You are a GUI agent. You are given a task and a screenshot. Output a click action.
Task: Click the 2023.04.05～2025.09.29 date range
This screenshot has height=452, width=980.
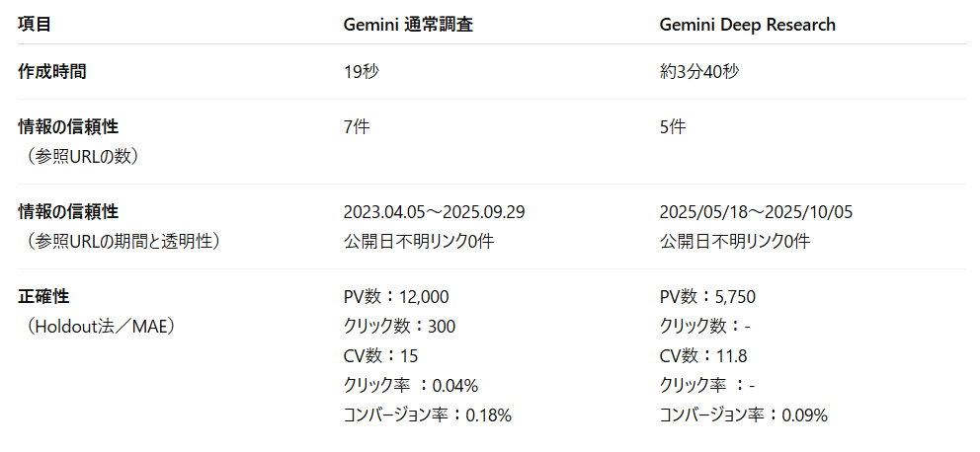pos(434,212)
